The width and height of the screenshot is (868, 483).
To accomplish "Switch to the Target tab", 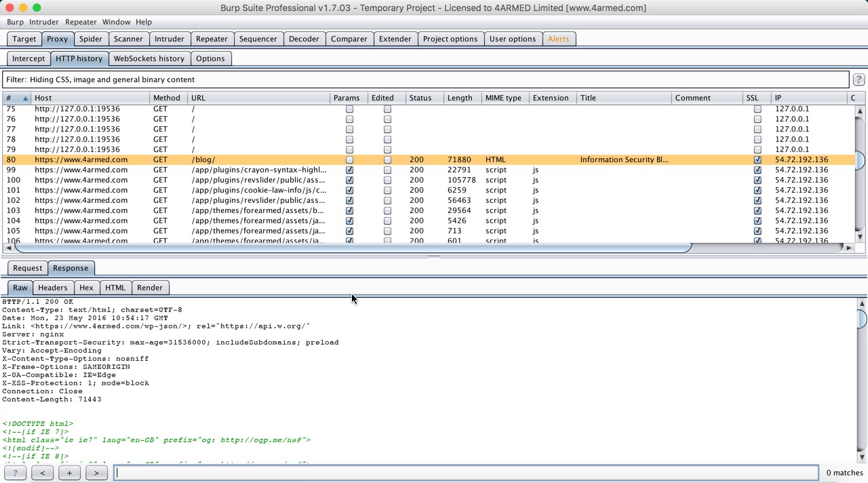I will pos(24,39).
